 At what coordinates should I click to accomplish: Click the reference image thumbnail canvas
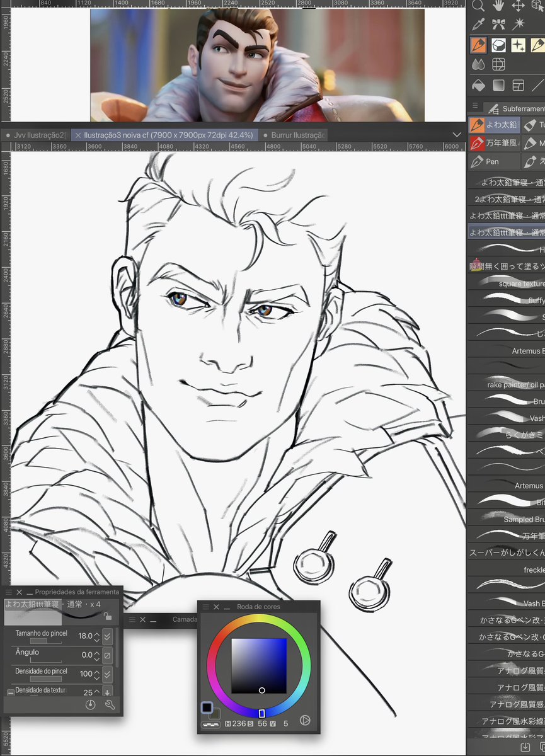click(257, 65)
